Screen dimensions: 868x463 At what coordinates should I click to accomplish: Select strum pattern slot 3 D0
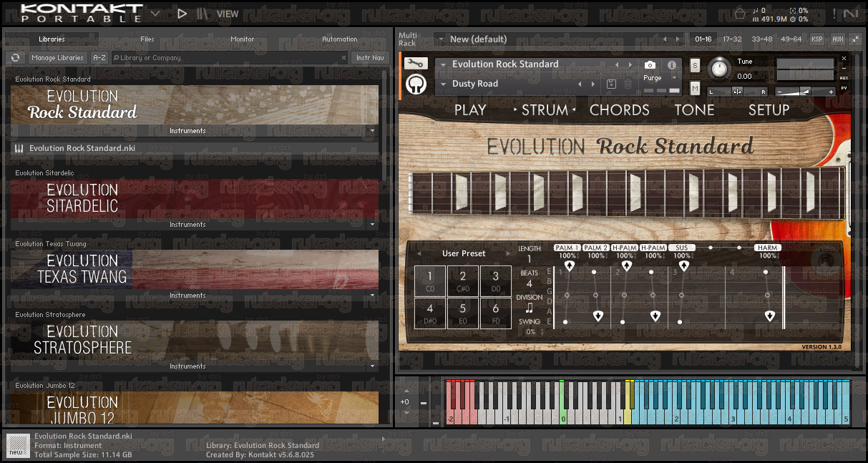pyautogui.click(x=495, y=281)
